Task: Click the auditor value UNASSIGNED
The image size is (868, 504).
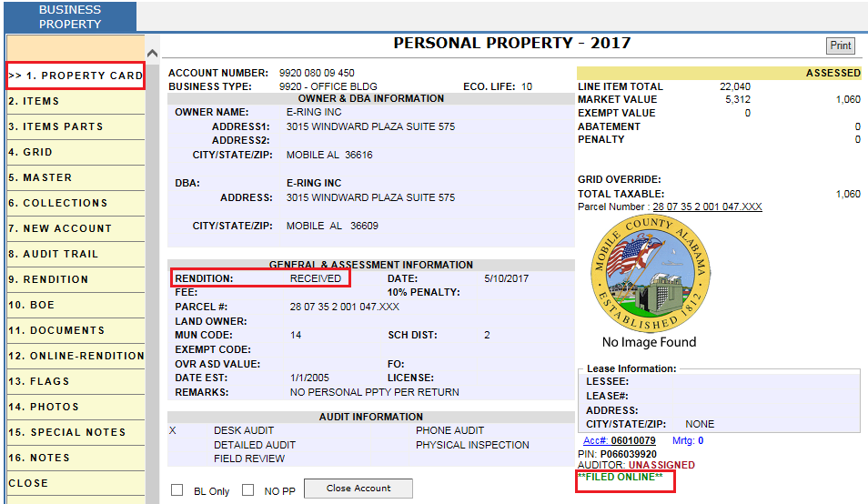Action: [661, 465]
